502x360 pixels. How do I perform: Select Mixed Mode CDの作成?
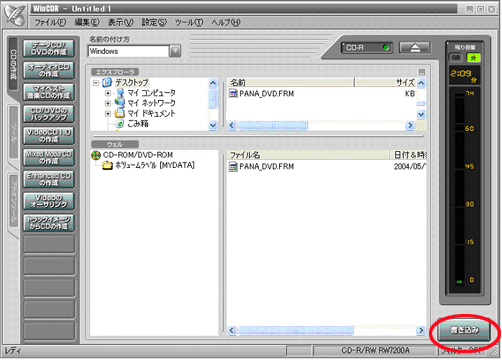click(x=49, y=158)
